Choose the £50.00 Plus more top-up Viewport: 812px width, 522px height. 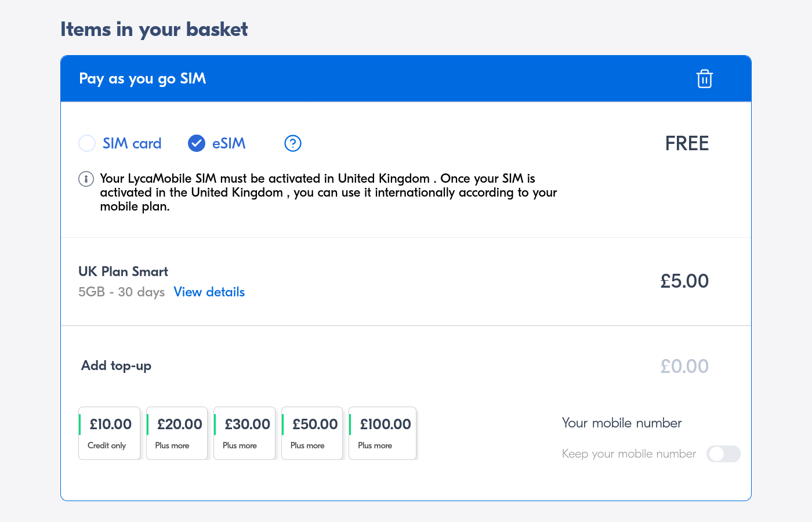click(312, 433)
